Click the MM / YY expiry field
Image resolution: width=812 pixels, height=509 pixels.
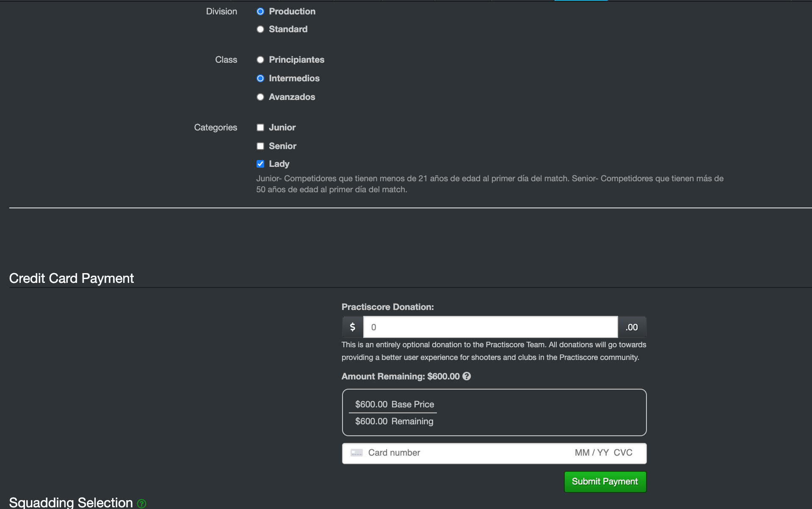tap(591, 453)
